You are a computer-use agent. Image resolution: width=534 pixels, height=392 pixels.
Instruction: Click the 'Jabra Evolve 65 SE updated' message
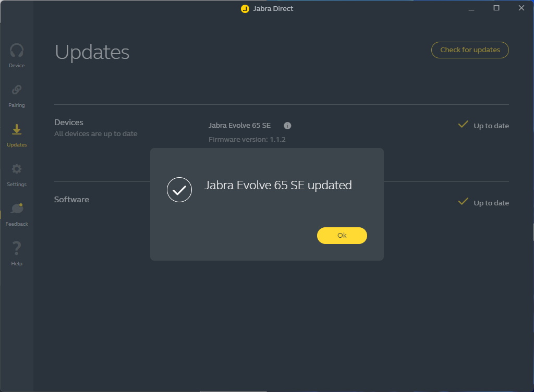(278, 186)
